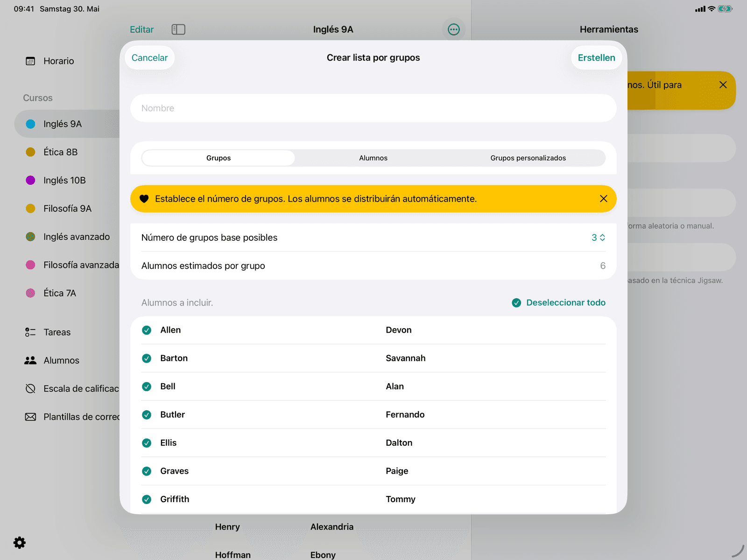Viewport: 747px width, 560px height.
Task: Open the Escala de calificación icon
Action: [30, 389]
